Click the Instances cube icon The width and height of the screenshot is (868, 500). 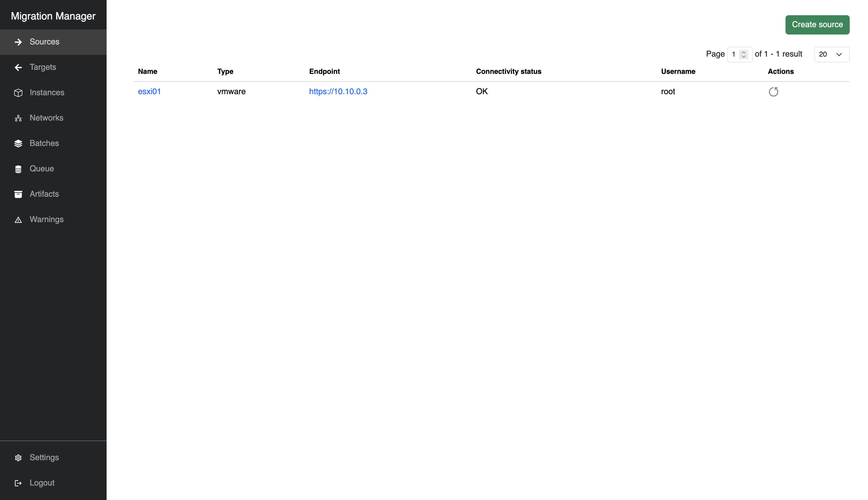coord(18,92)
